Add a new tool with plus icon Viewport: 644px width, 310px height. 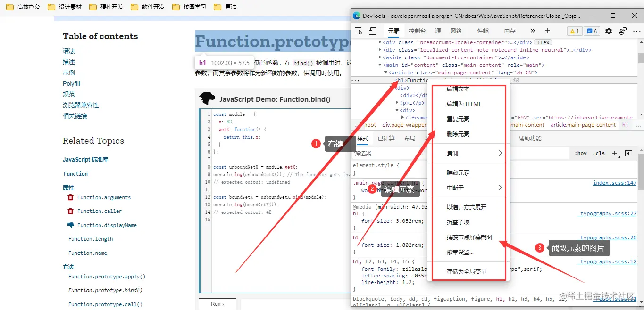[547, 31]
